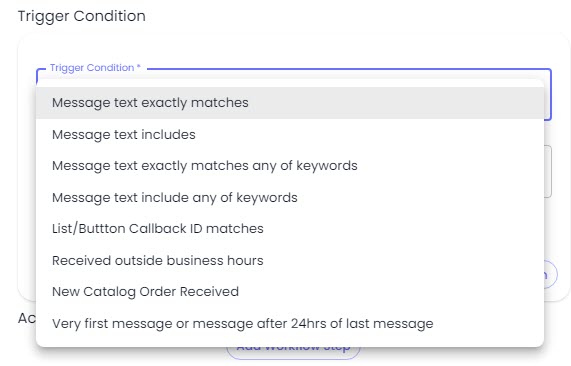Viewport: 571px width, 366px height.
Task: Select "Message text exactly matches" option
Action: tap(290, 103)
